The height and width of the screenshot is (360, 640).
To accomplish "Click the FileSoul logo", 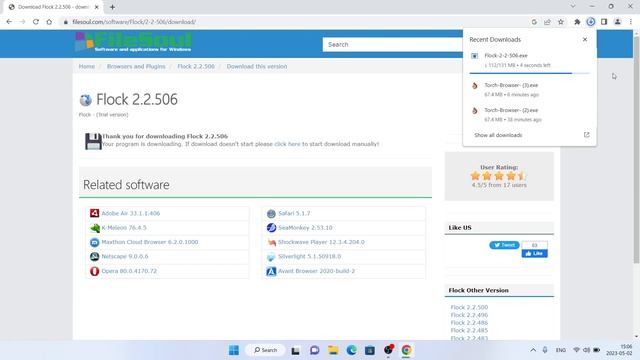I will click(x=133, y=42).
